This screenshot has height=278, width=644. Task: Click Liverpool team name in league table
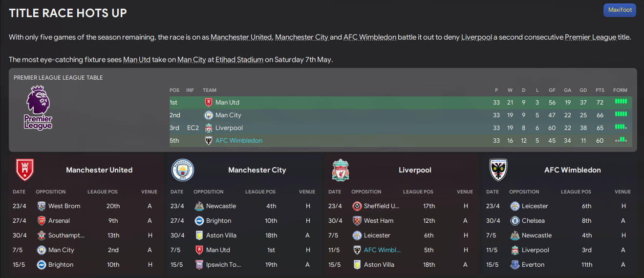click(229, 128)
